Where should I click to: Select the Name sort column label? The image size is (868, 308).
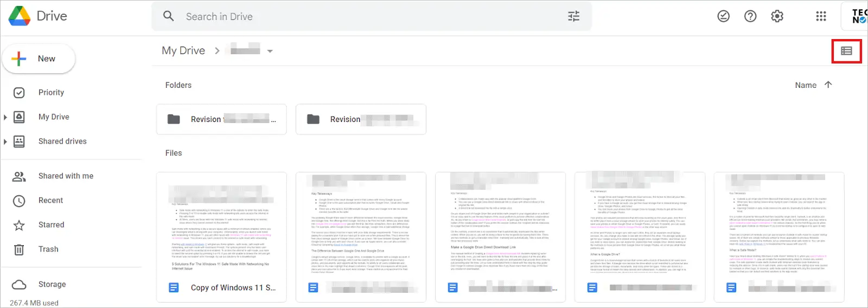pos(805,85)
